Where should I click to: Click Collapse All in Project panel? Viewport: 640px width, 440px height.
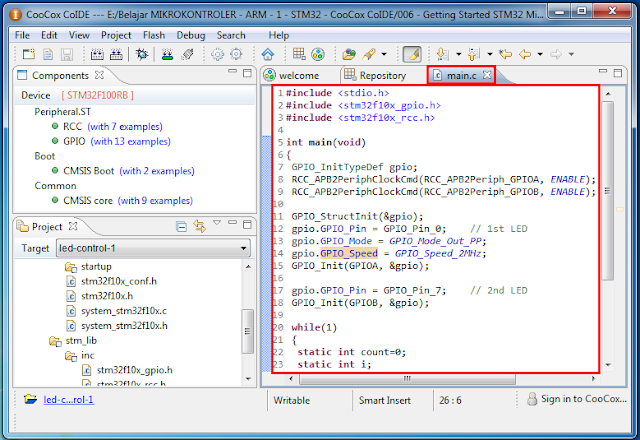coord(181,226)
